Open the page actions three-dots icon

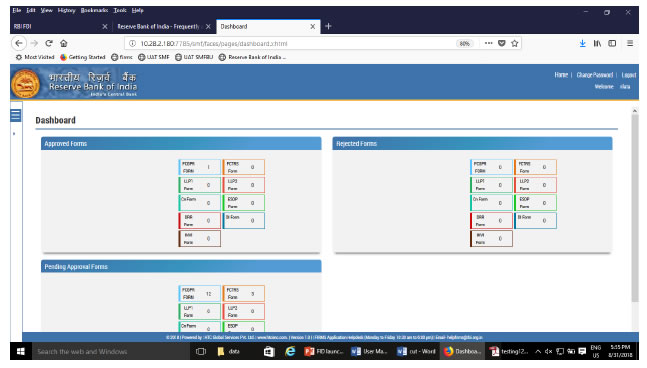tap(489, 43)
